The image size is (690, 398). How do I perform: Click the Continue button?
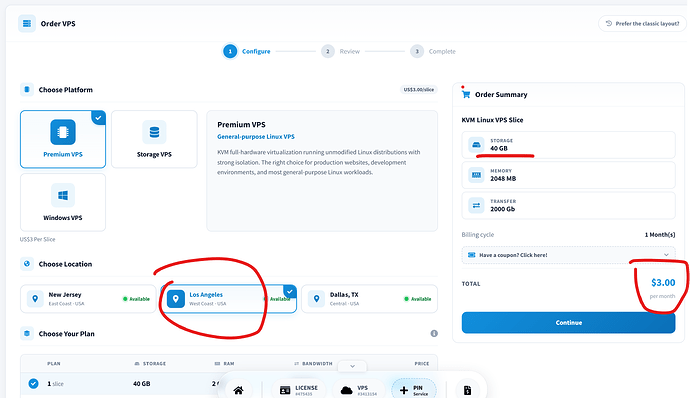(568, 323)
